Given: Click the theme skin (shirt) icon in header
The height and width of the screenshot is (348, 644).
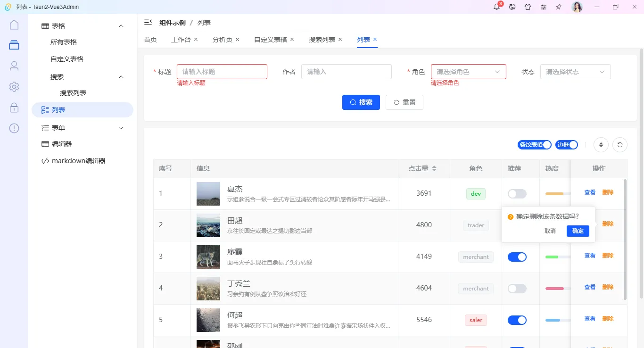Looking at the screenshot, I should 528,7.
